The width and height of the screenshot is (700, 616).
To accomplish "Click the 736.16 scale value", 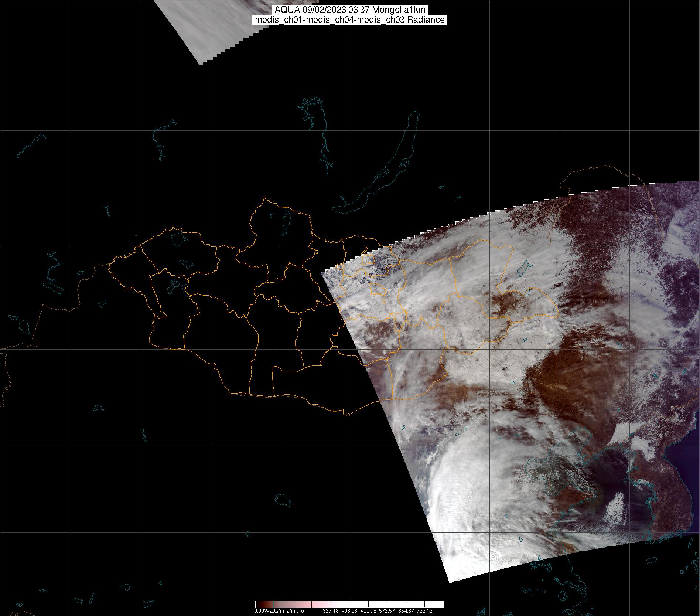I will (424, 611).
